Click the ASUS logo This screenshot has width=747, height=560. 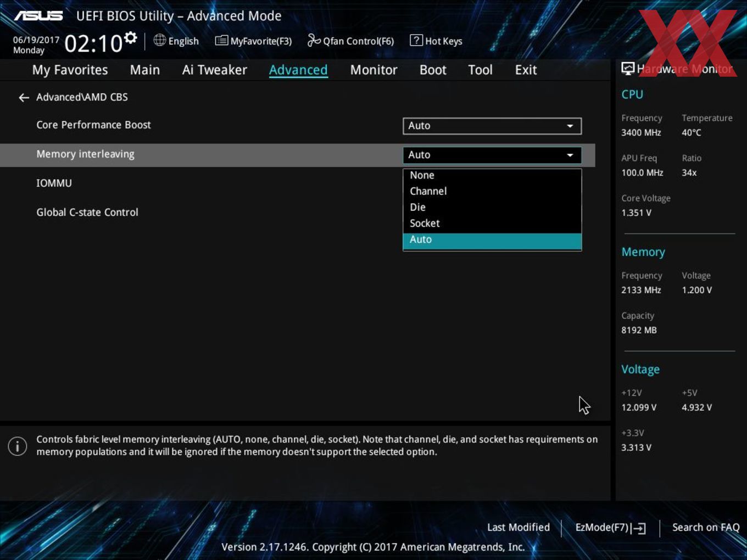click(x=38, y=16)
